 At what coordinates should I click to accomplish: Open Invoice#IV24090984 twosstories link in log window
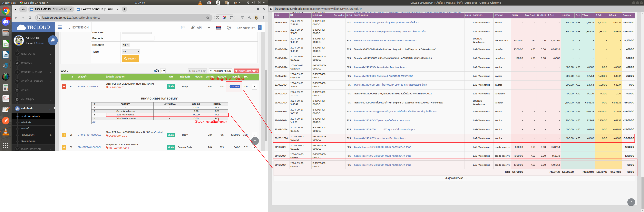(380, 67)
